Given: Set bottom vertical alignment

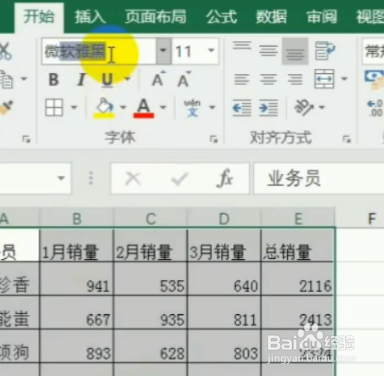Looking at the screenshot, I should (x=295, y=51).
